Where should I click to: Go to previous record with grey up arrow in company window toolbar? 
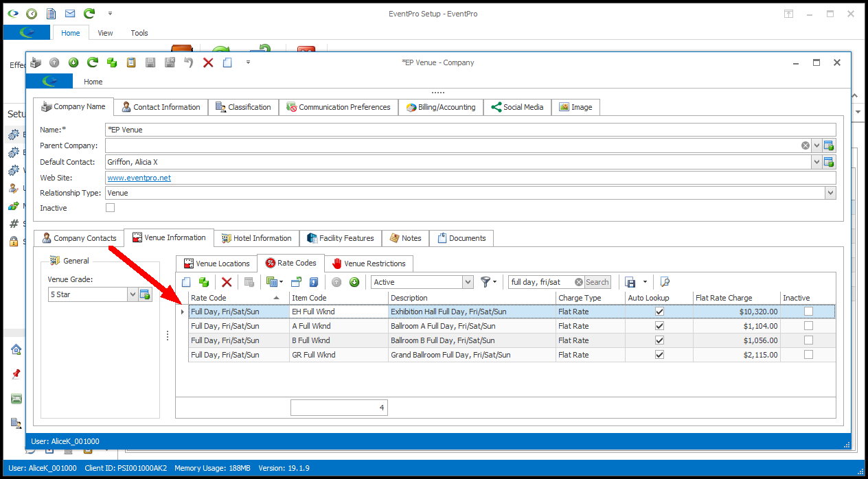tap(55, 62)
